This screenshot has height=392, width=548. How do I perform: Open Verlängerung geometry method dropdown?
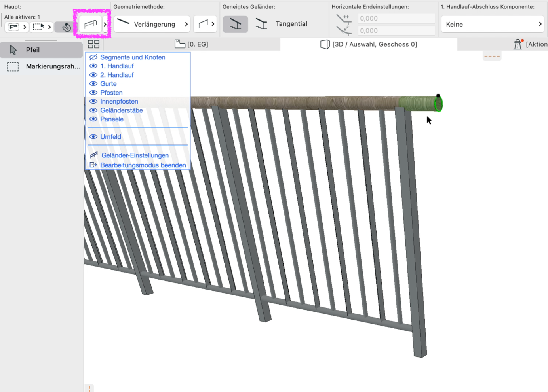tap(152, 24)
